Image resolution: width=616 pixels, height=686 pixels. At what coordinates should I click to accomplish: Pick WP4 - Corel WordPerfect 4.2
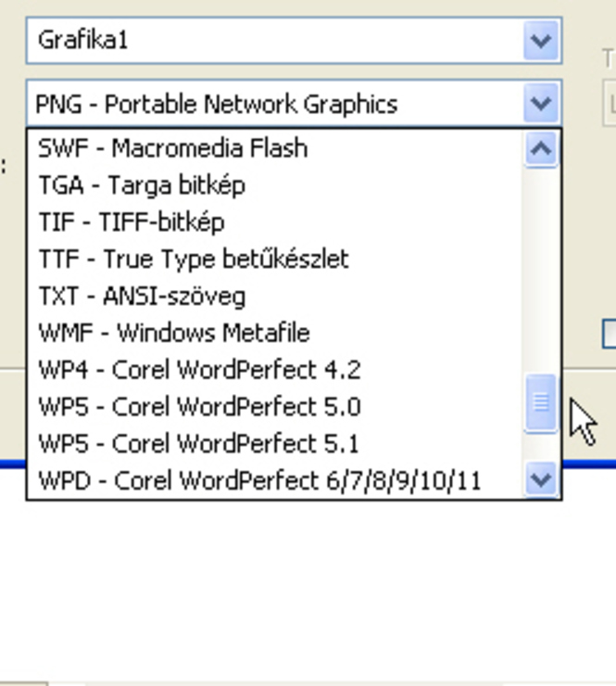pos(274,370)
